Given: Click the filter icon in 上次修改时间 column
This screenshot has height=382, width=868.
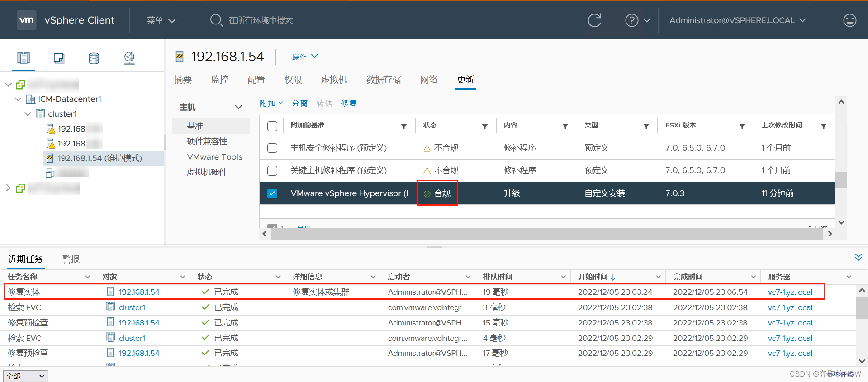Looking at the screenshot, I should (x=824, y=127).
